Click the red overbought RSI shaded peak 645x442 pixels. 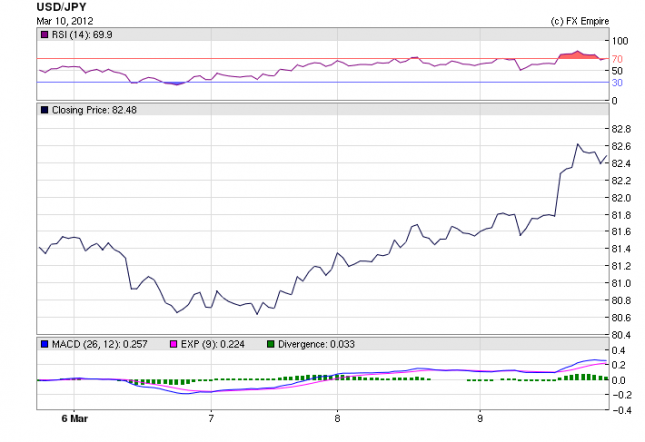tap(578, 55)
